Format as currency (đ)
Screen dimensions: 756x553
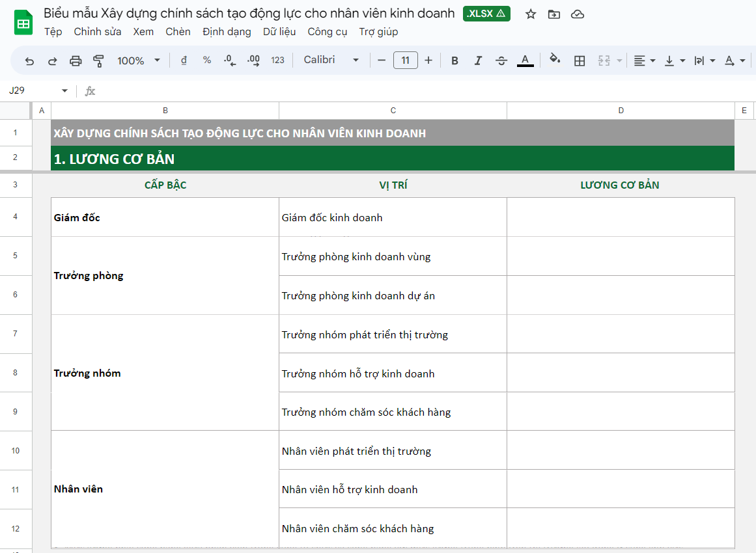[184, 61]
